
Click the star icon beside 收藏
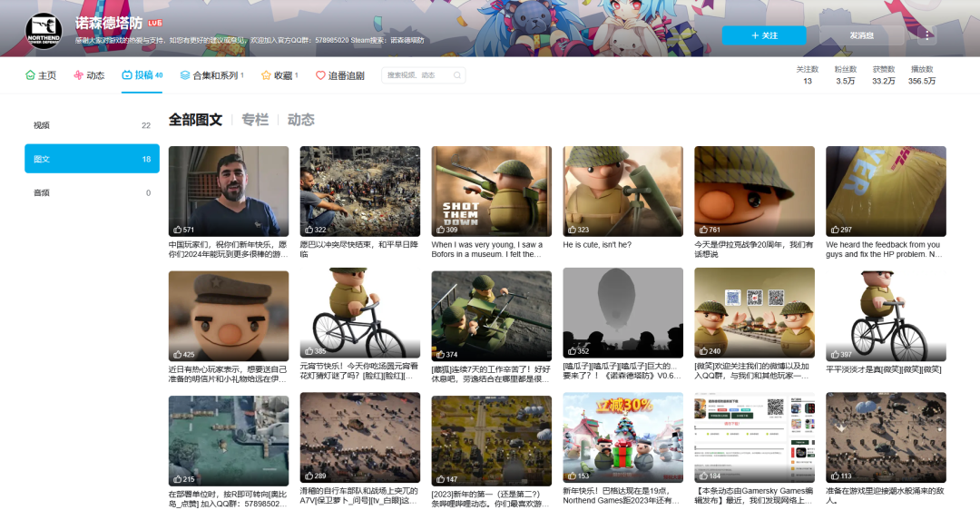(266, 75)
